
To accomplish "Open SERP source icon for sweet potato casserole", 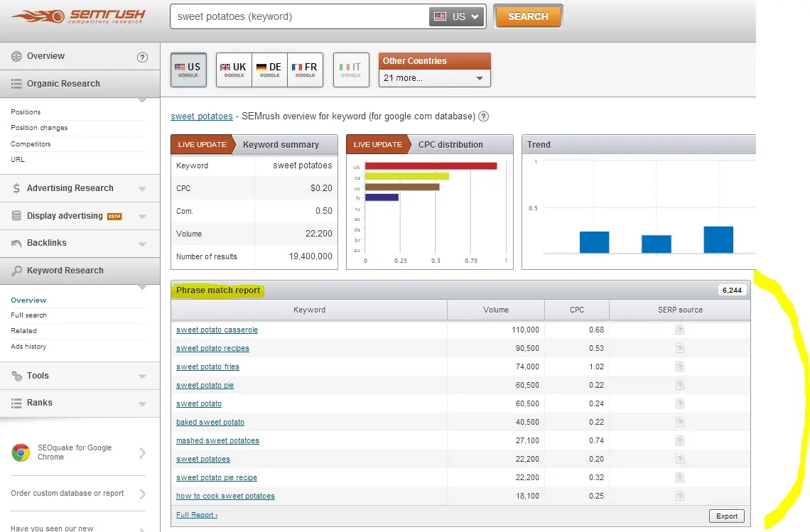I will click(x=679, y=330).
